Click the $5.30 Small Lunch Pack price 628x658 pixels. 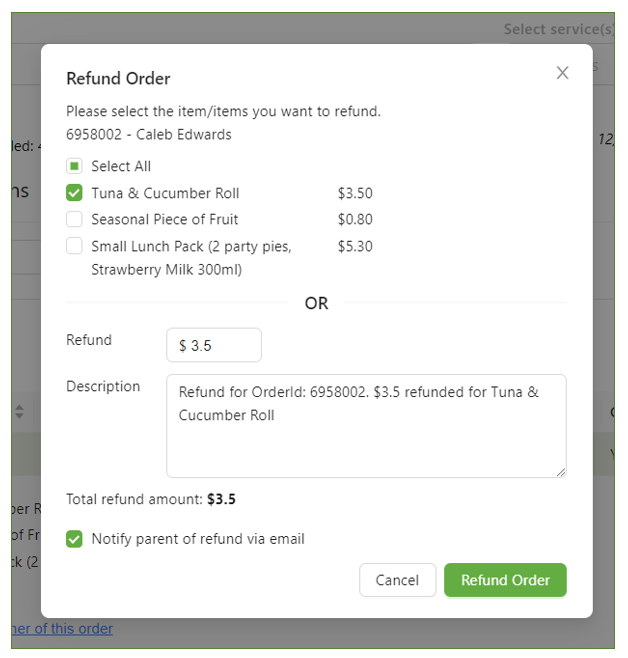(x=355, y=246)
